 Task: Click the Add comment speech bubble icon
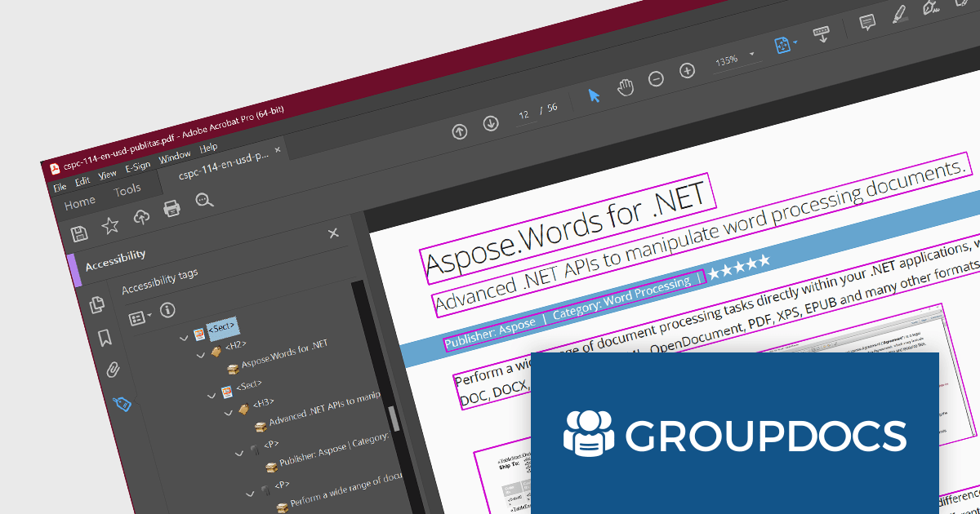[867, 23]
